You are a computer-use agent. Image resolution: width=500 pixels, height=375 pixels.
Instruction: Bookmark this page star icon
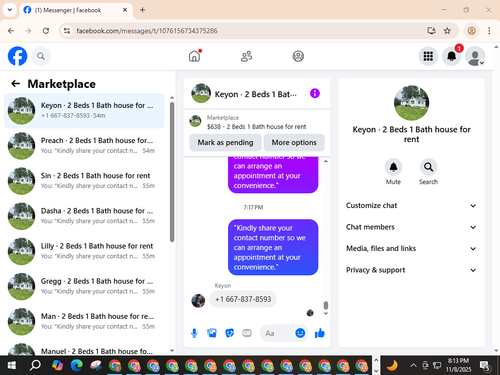point(447,31)
